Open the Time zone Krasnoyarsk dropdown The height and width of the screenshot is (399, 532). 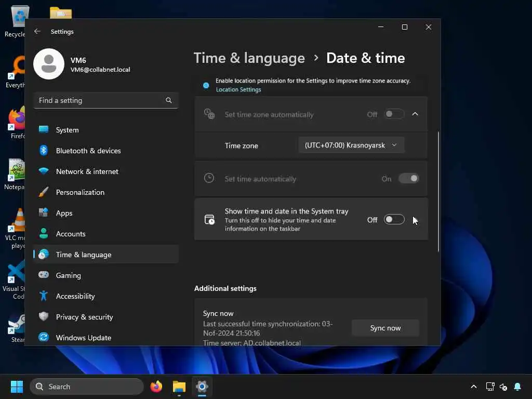[351, 145]
